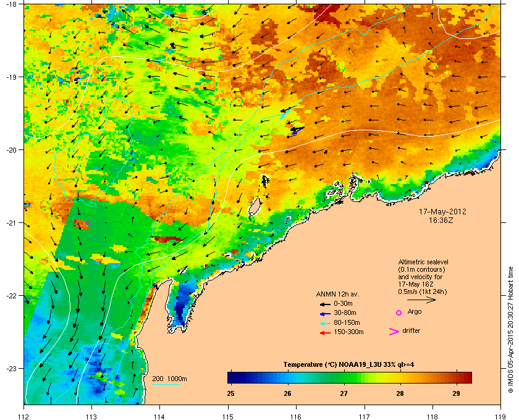This screenshot has width=519, height=420.
Task: Click the "30-80m" legend label
Action: [345, 313]
